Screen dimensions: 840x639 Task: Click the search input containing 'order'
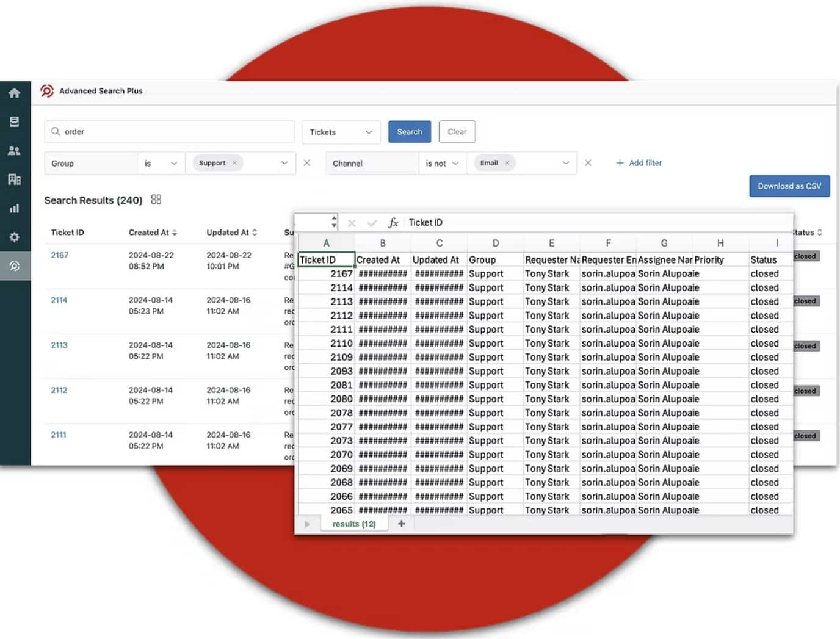coord(169,132)
